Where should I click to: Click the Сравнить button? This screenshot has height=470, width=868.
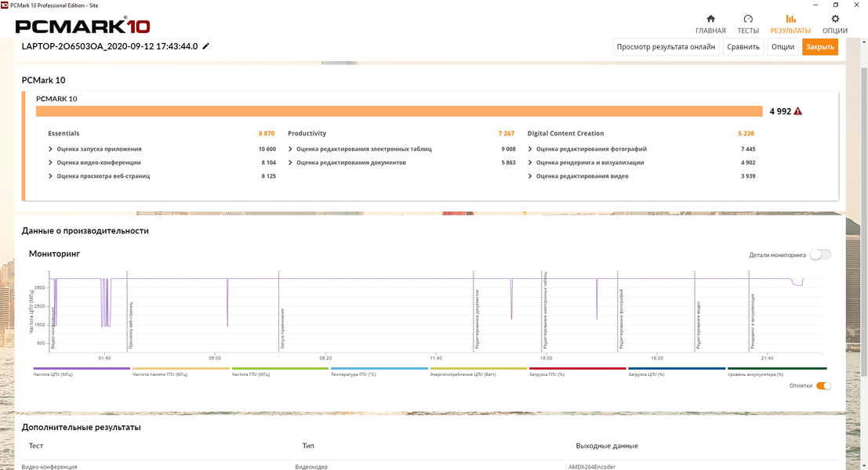743,47
